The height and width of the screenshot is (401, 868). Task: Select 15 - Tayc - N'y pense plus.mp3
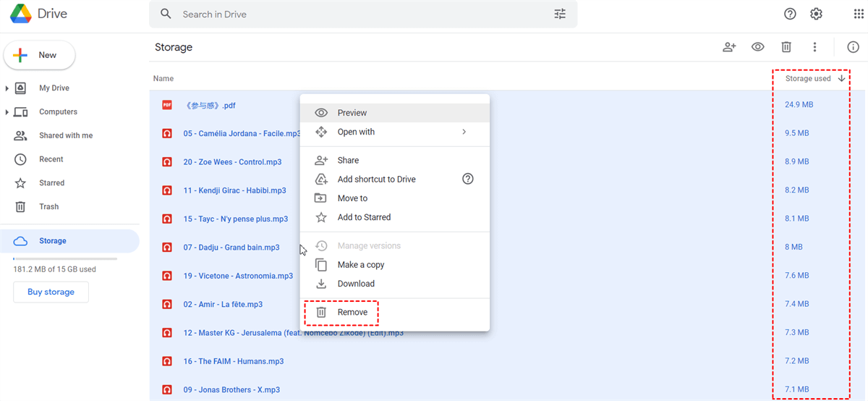click(236, 219)
